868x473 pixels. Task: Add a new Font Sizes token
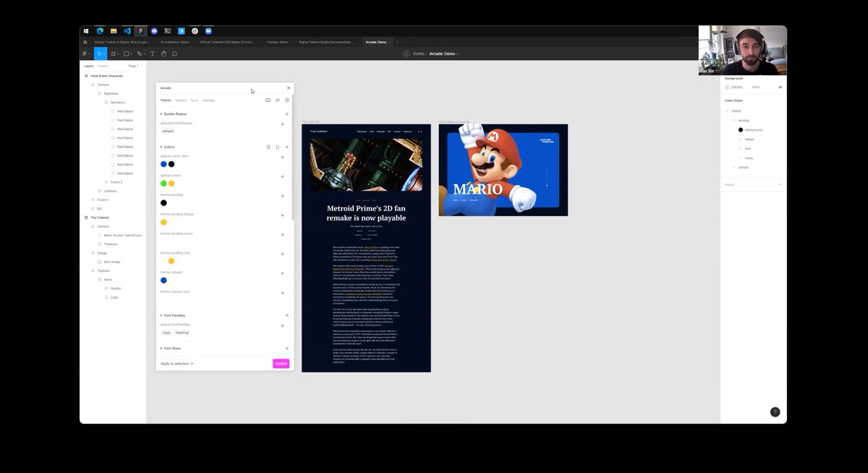(x=287, y=349)
